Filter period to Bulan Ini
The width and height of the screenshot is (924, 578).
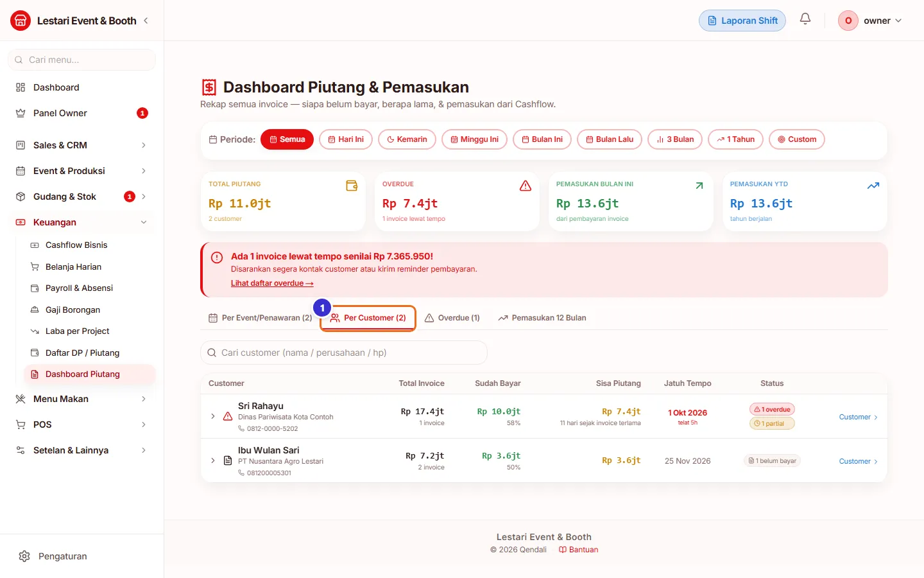point(542,139)
